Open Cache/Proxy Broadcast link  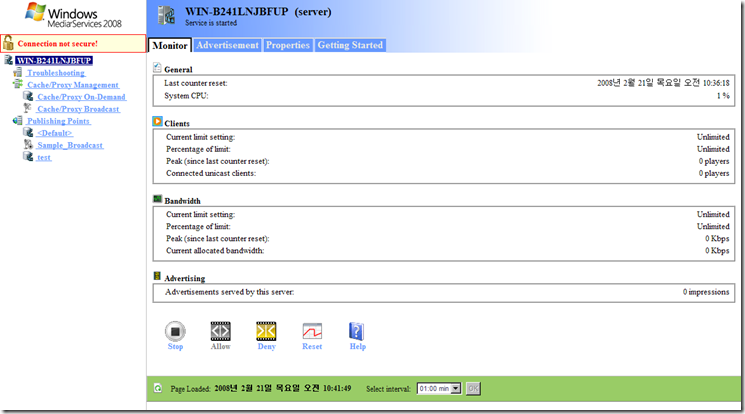78,109
